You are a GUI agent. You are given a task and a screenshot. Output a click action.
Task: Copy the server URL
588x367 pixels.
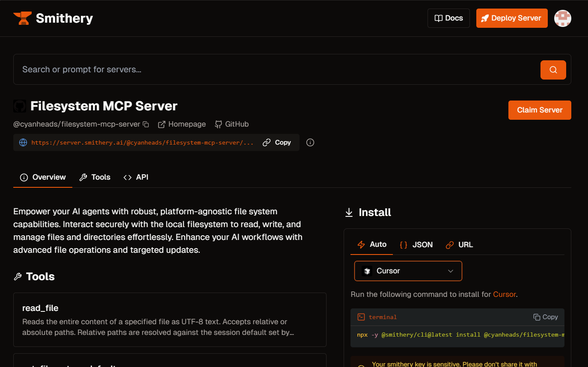coord(277,142)
